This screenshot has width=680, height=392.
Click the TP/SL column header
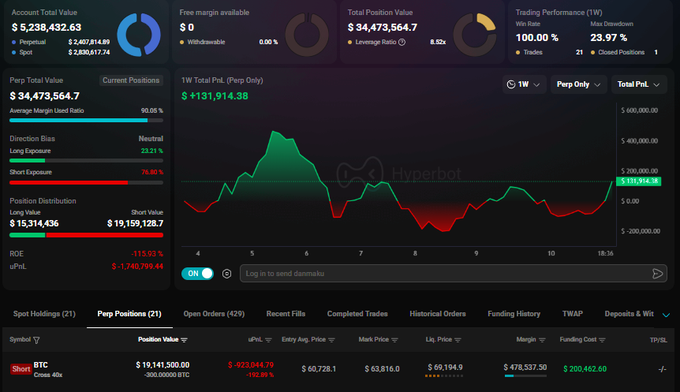658,340
